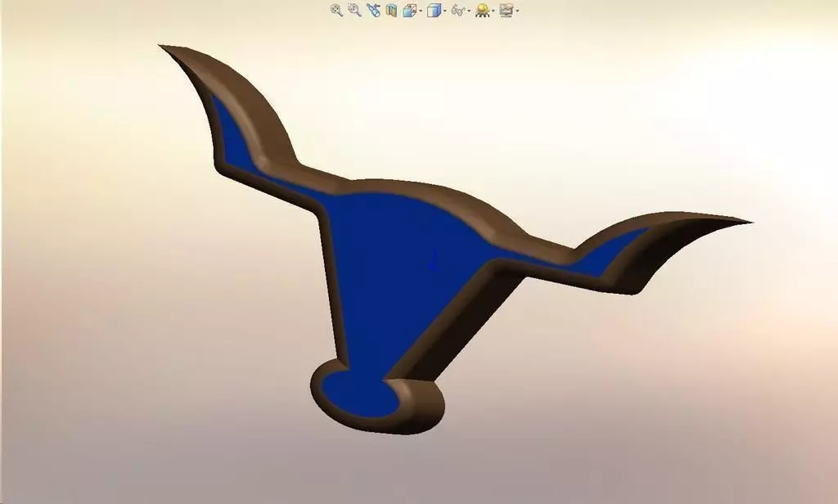Toggle the Section View tool
Image resolution: width=838 pixels, height=504 pixels.
coord(391,10)
